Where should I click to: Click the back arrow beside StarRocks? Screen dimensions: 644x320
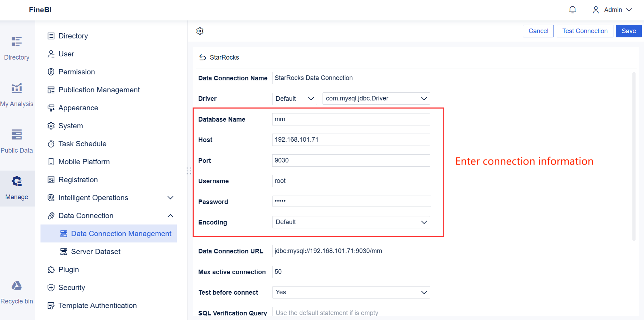tap(202, 57)
